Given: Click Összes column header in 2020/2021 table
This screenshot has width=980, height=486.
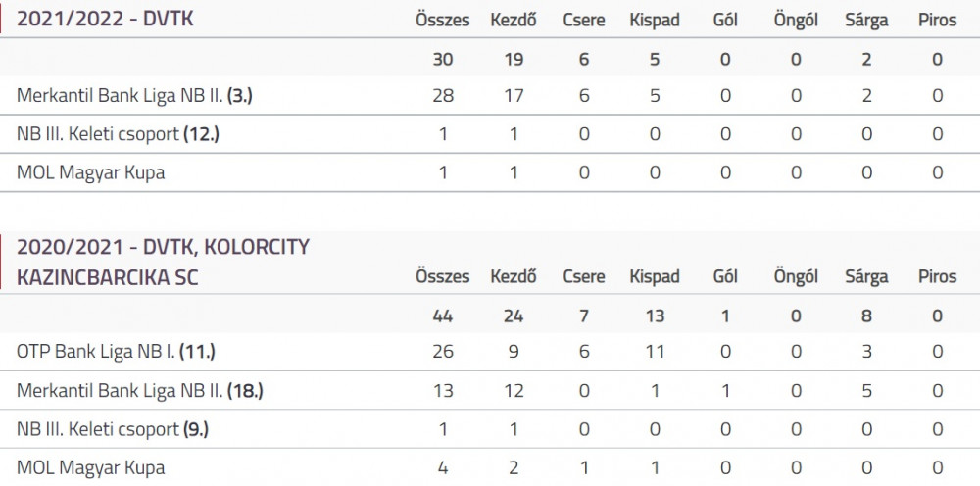Looking at the screenshot, I should 443,276.
